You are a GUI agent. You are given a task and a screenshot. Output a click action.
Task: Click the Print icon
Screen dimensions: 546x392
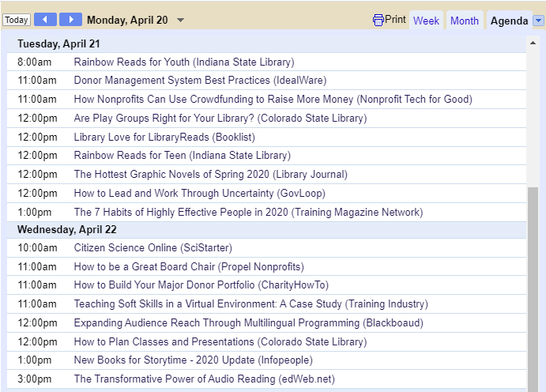click(378, 21)
